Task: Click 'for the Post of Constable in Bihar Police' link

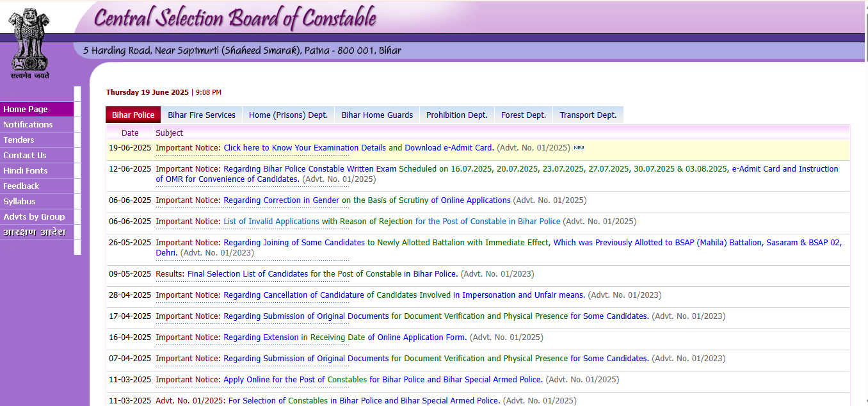Action: (x=488, y=222)
